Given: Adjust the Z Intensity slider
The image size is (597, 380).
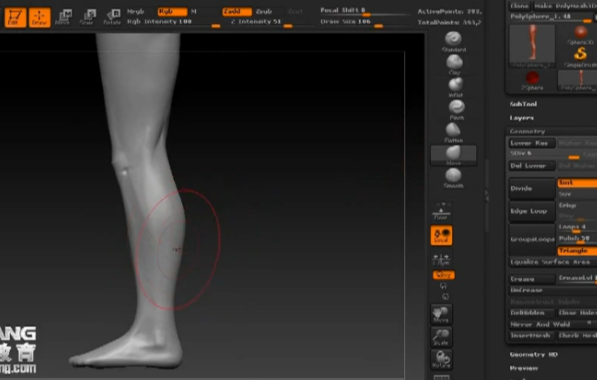Looking at the screenshot, I should coord(261,23).
